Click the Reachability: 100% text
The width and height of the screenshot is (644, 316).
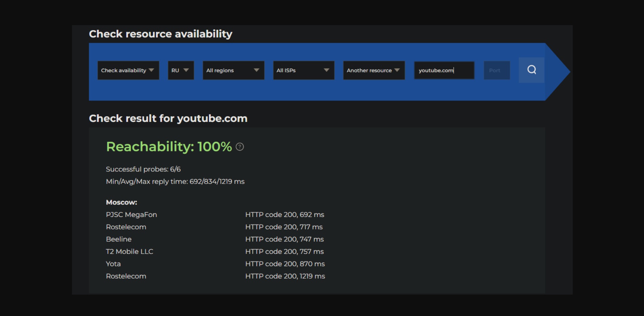(x=169, y=147)
